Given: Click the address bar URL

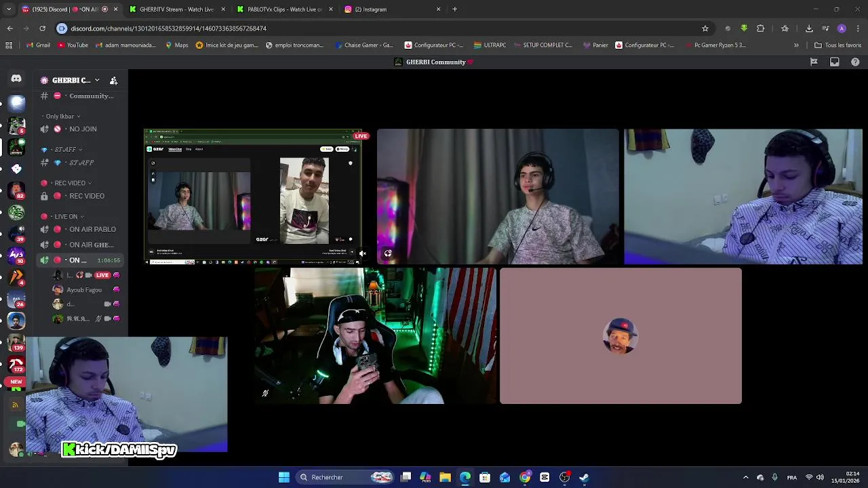Looking at the screenshot, I should (x=169, y=28).
